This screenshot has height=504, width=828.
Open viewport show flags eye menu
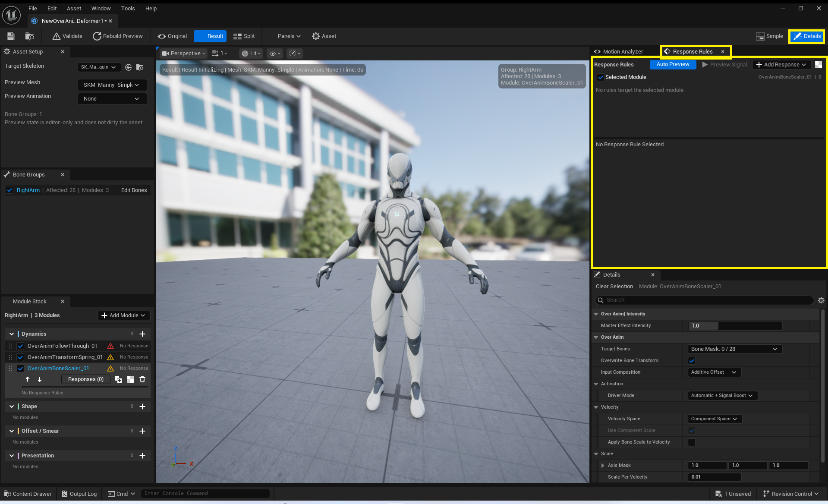(x=274, y=54)
